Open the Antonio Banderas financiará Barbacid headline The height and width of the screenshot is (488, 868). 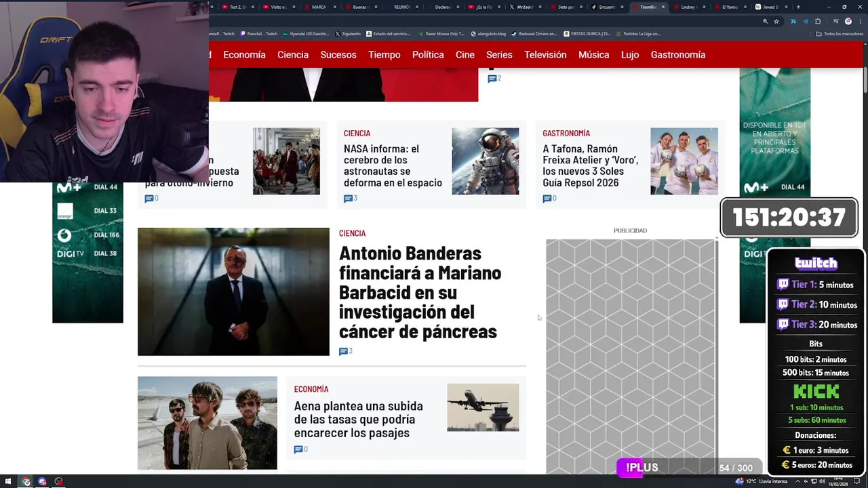[420, 292]
